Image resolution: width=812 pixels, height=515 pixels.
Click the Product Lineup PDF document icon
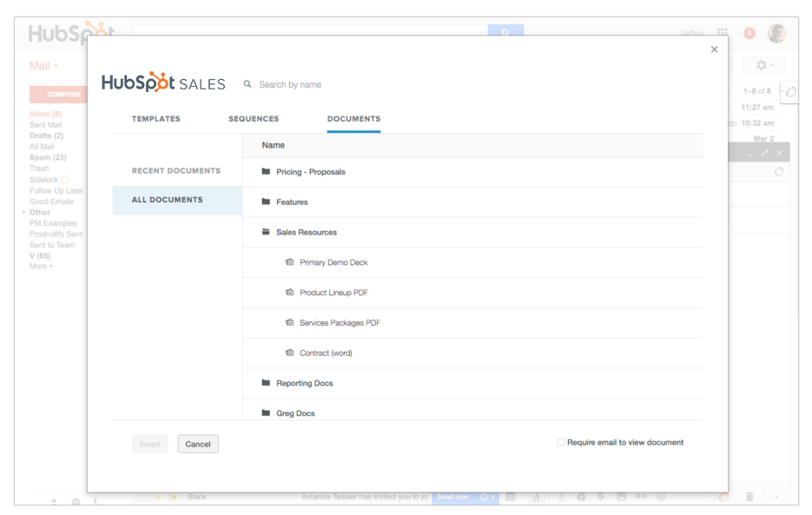point(289,292)
